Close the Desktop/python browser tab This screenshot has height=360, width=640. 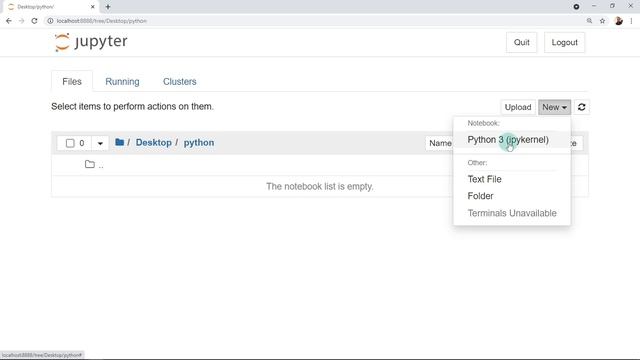pyautogui.click(x=93, y=7)
